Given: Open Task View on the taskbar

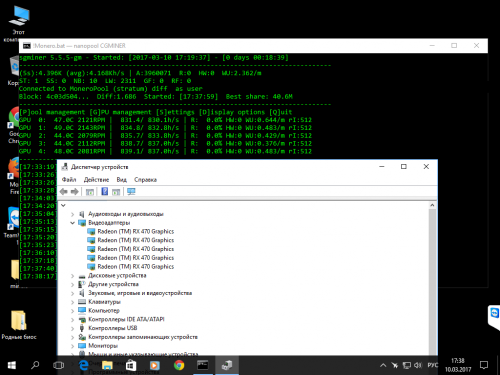Looking at the screenshot, I should 58,366.
